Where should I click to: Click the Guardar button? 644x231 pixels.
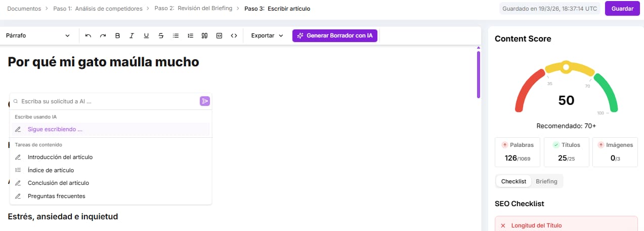[622, 9]
